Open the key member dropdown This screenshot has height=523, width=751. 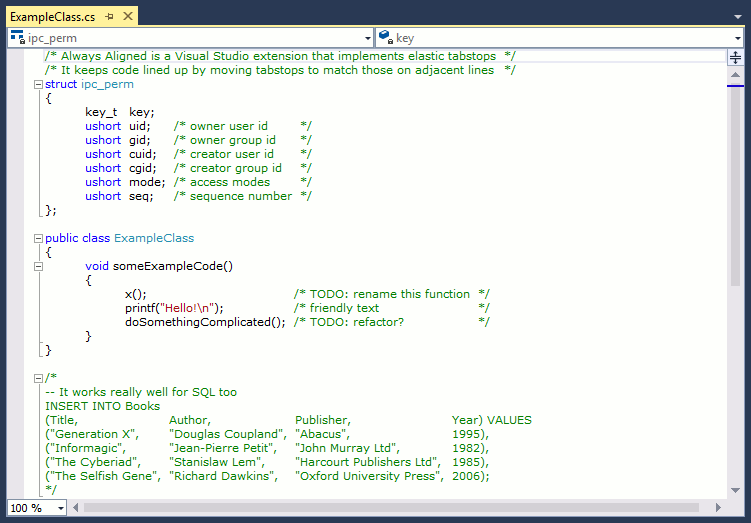coord(738,38)
